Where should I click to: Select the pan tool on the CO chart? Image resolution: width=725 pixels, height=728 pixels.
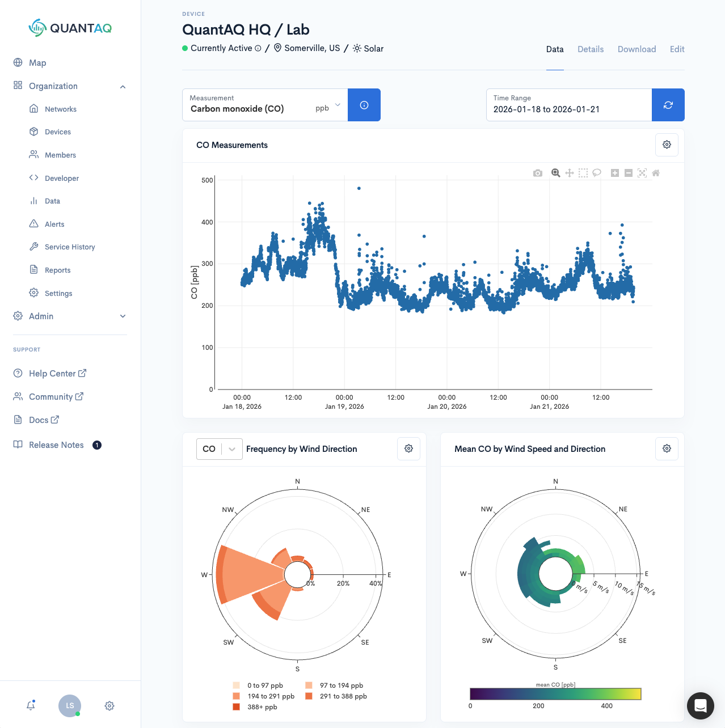[570, 173]
